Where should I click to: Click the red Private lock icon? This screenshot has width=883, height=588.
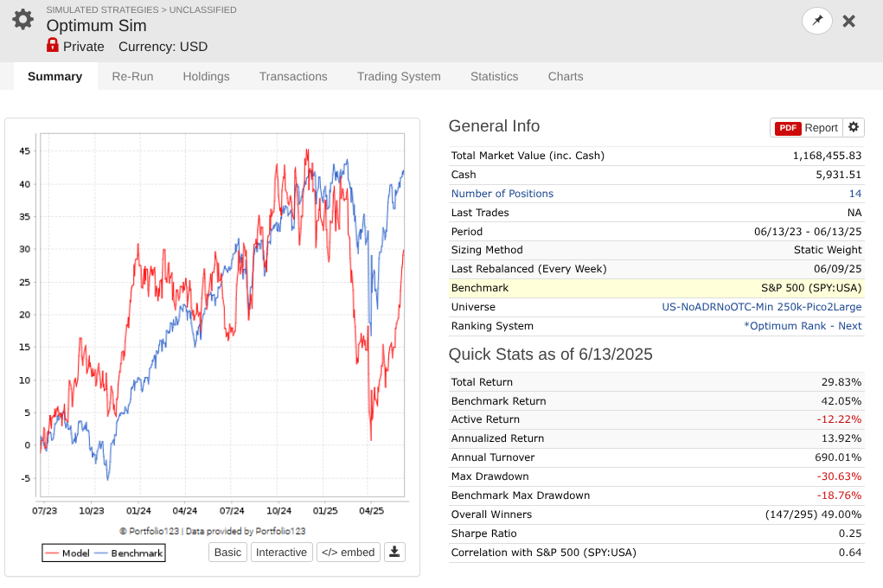coord(53,45)
